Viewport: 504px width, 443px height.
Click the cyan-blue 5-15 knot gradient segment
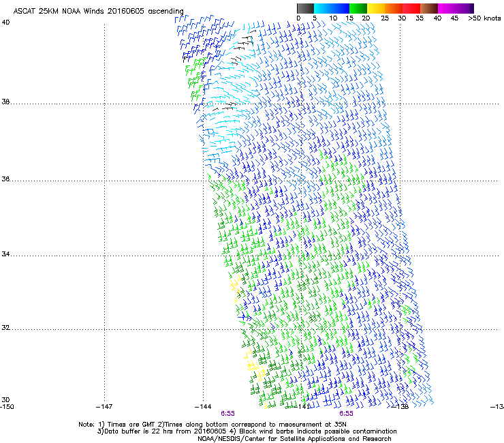click(x=332, y=8)
